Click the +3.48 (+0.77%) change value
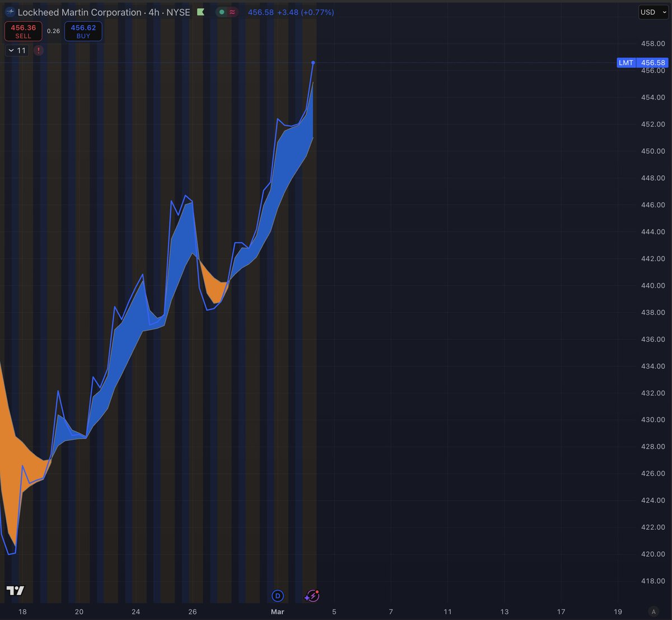Viewport: 672px width, 620px height. (305, 12)
